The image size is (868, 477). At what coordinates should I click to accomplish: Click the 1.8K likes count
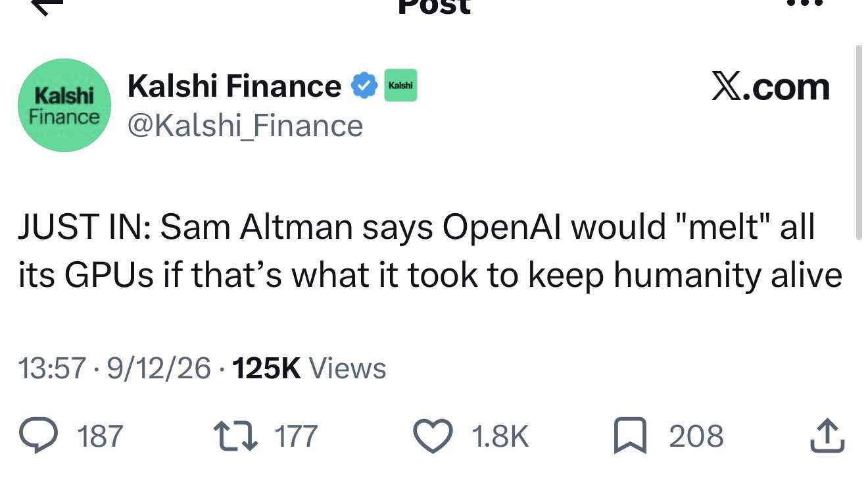pos(500,436)
